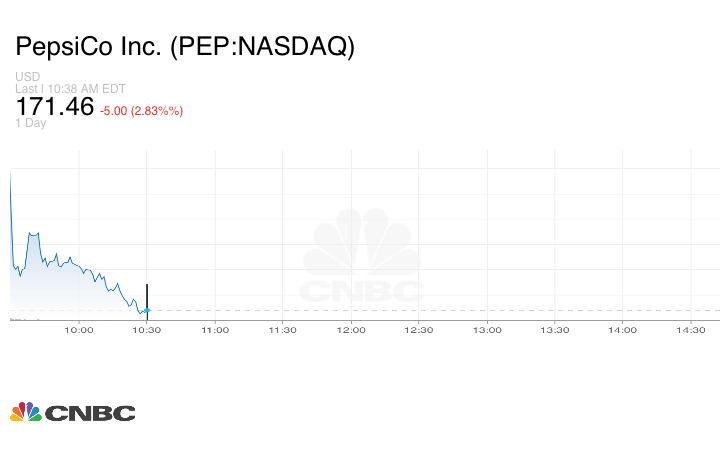The height and width of the screenshot is (450, 720).
Task: Click the 13:00 time axis label
Action: (487, 329)
